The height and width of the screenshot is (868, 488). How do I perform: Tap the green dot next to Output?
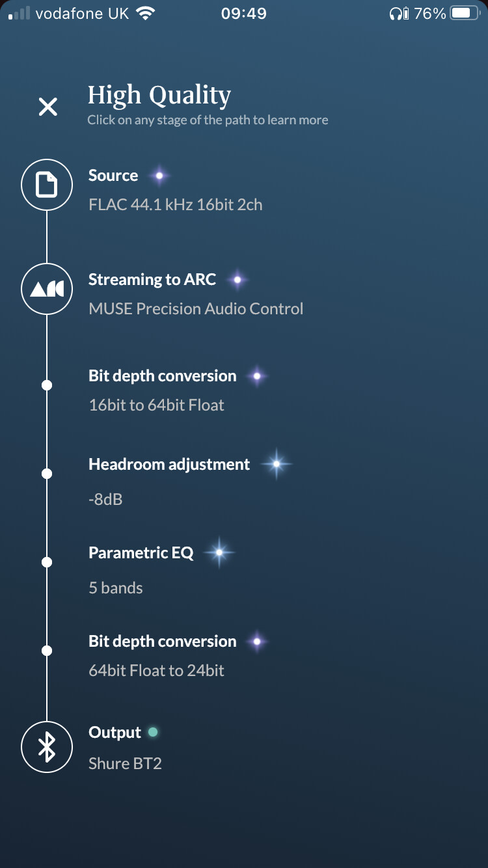click(153, 732)
